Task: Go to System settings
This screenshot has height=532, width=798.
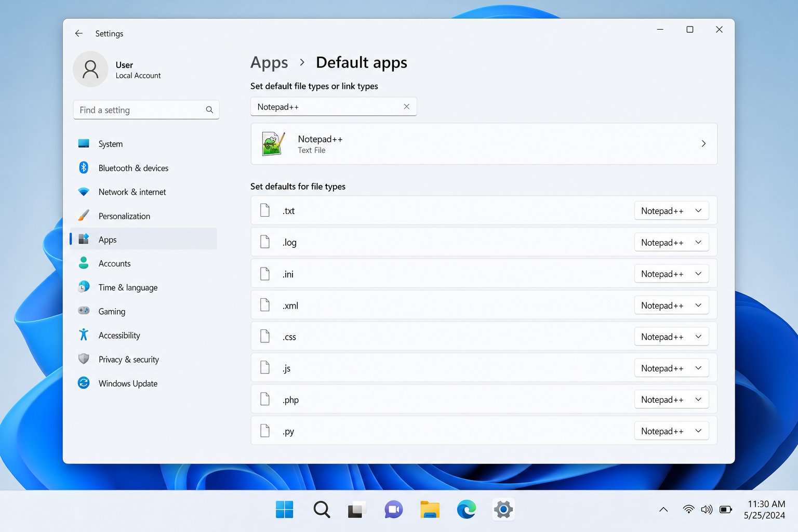Action: (143, 144)
